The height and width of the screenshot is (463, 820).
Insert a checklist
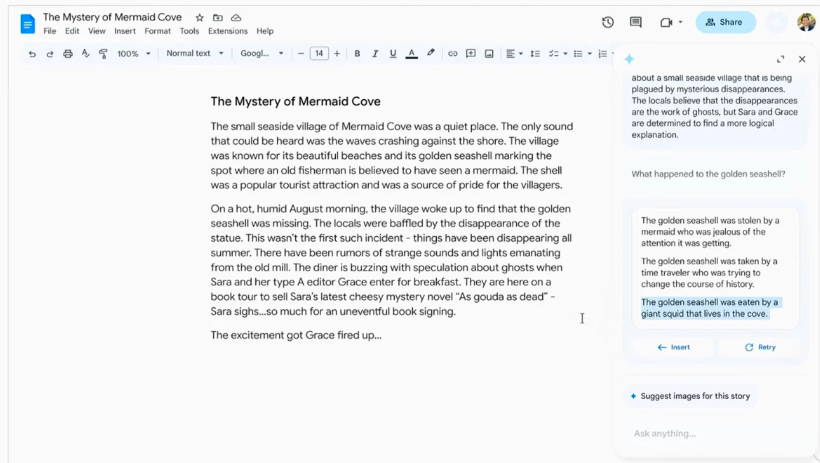click(x=553, y=53)
